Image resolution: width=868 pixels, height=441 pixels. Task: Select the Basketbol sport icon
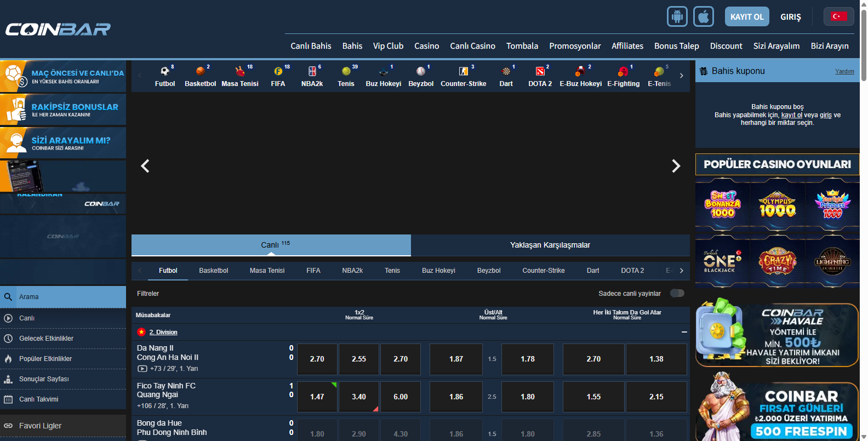[x=200, y=71]
